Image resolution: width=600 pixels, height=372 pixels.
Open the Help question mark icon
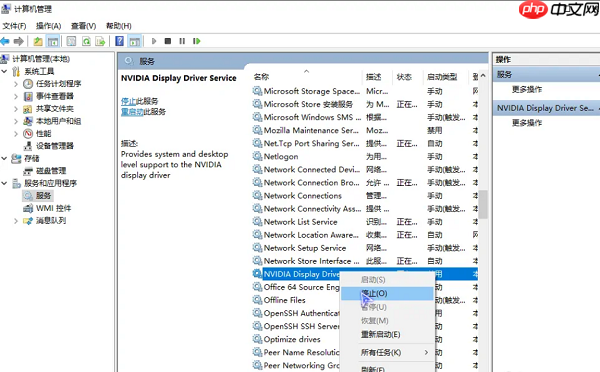pyautogui.click(x=119, y=41)
